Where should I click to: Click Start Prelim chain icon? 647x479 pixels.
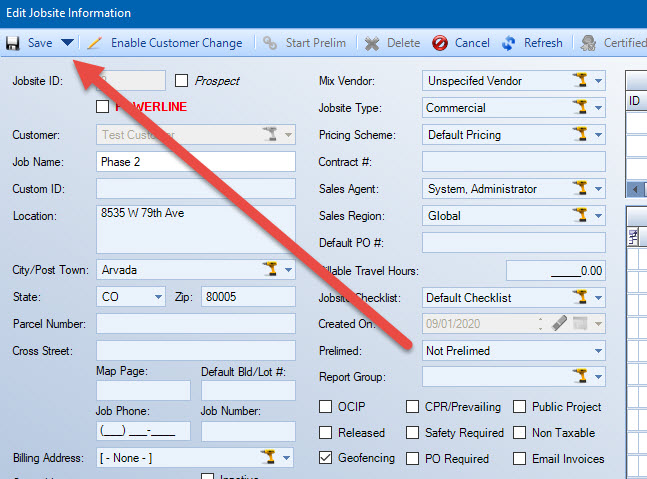[270, 43]
